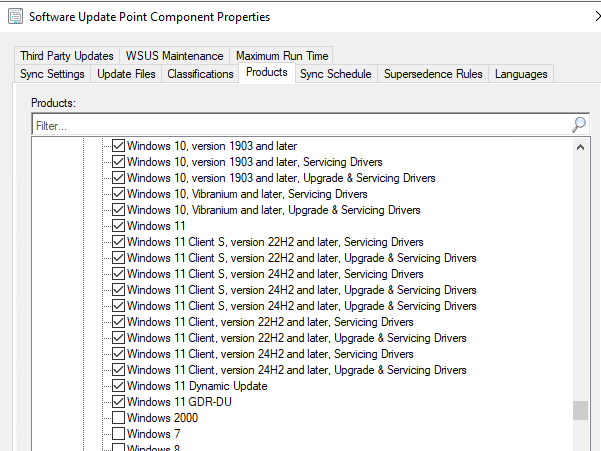This screenshot has width=601, height=451.
Task: Switch to the Classifications tab
Action: coord(200,74)
